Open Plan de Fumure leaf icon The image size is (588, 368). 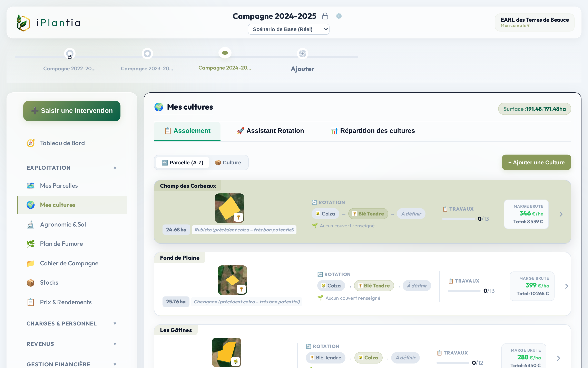point(31,244)
